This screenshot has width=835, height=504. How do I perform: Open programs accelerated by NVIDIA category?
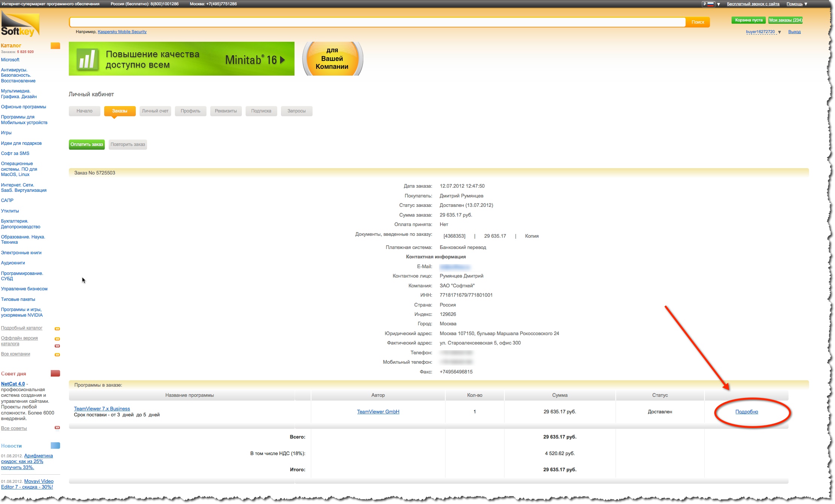tap(22, 313)
